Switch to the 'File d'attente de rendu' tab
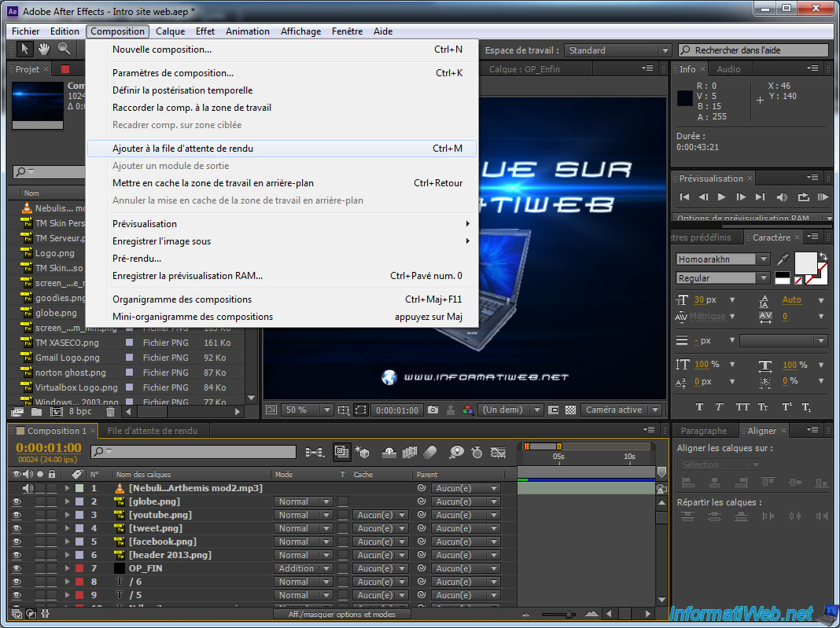 click(x=153, y=431)
